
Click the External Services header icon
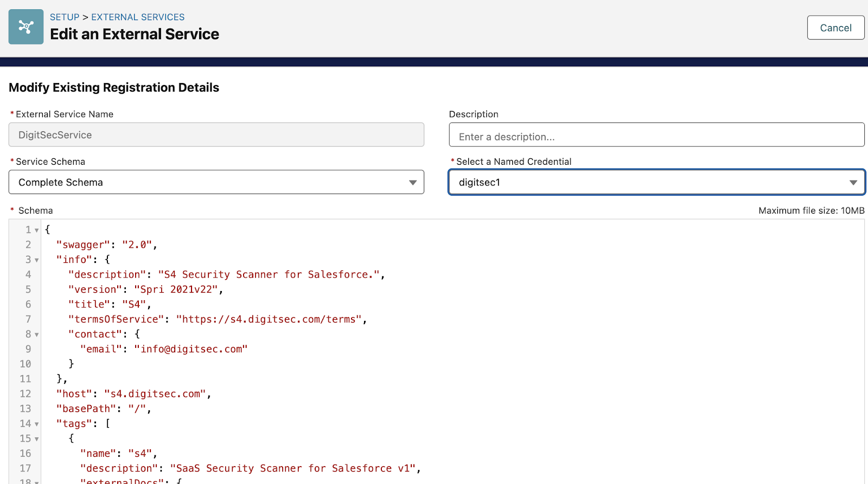tap(26, 27)
